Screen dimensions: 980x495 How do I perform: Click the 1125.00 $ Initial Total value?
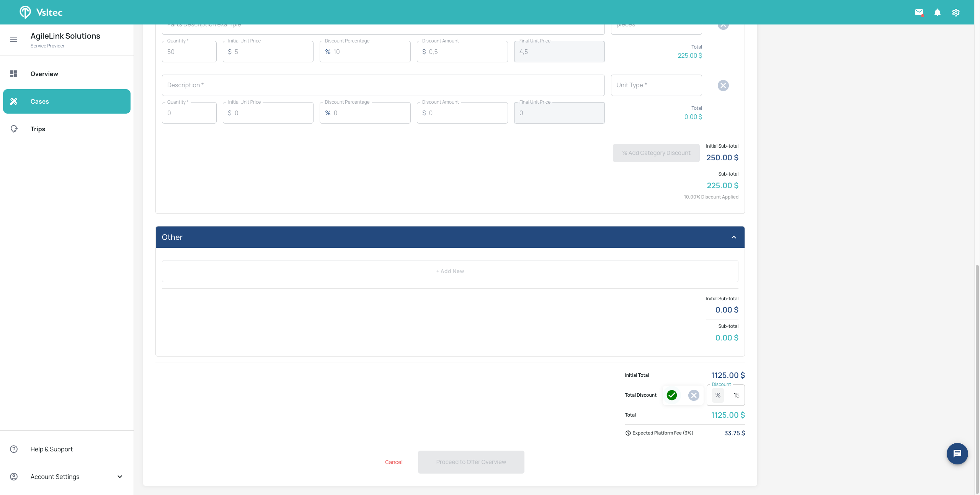tap(728, 375)
